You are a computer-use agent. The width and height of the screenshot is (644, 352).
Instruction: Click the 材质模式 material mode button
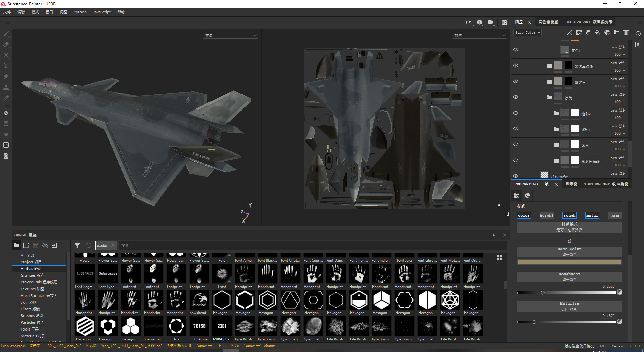click(569, 227)
